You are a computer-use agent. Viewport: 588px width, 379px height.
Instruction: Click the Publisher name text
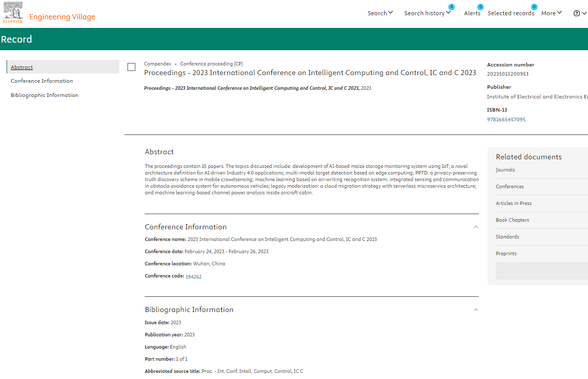pos(537,97)
